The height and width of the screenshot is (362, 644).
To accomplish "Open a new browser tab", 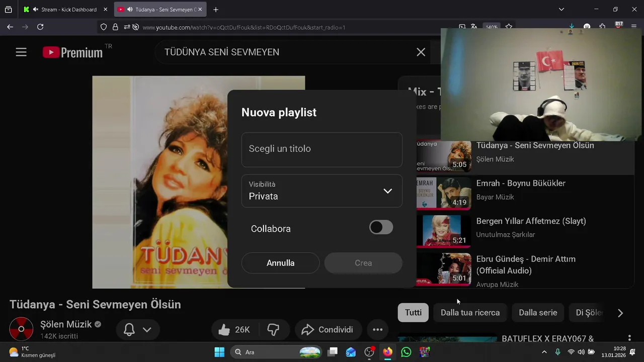I will point(216,10).
